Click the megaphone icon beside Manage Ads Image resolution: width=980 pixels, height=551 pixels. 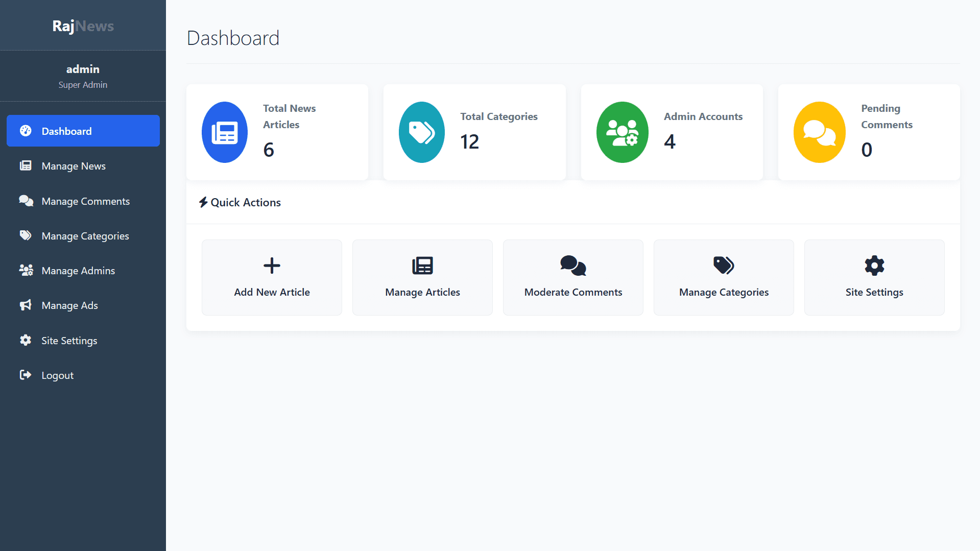click(26, 305)
